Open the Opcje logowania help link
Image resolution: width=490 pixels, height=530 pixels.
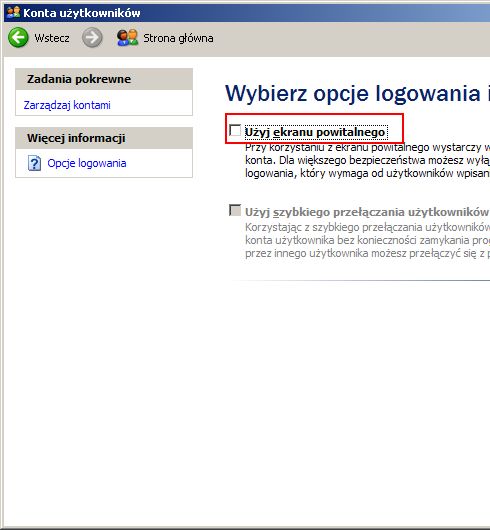click(x=87, y=163)
